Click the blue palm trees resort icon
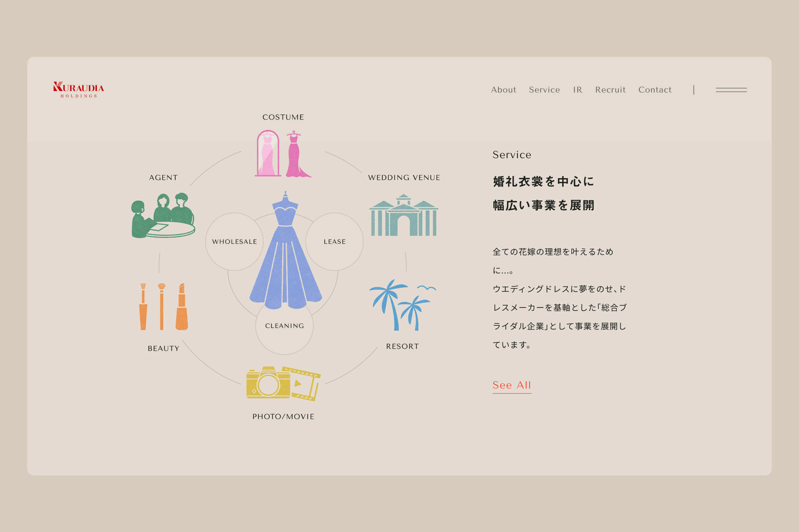 click(x=402, y=305)
